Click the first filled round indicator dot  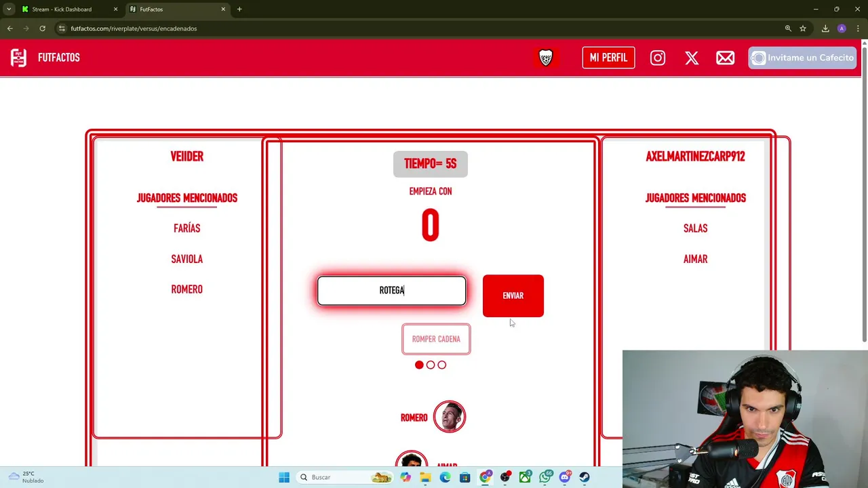[419, 365]
